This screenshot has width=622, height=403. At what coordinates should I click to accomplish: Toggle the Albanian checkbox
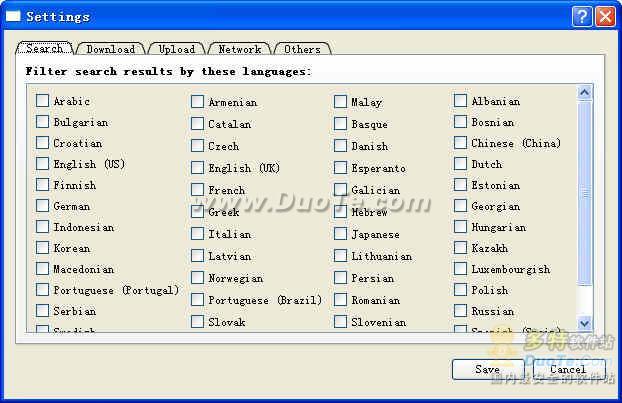click(x=460, y=100)
